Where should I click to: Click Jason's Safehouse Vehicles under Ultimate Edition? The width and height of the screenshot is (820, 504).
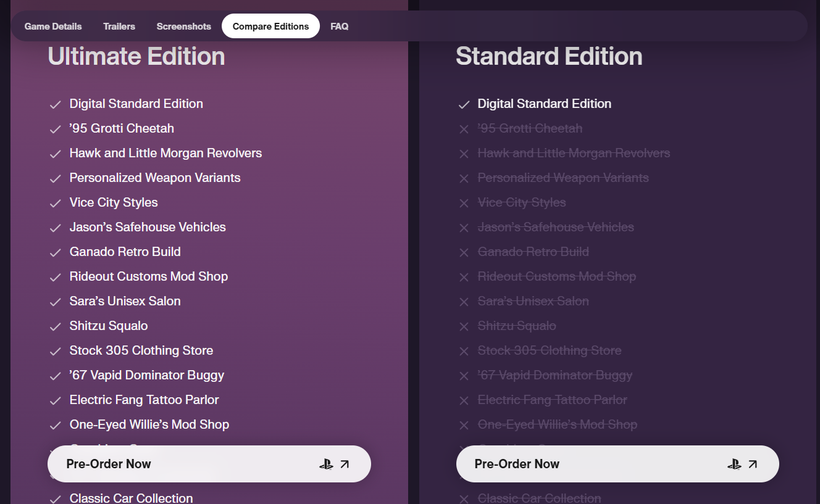click(148, 227)
